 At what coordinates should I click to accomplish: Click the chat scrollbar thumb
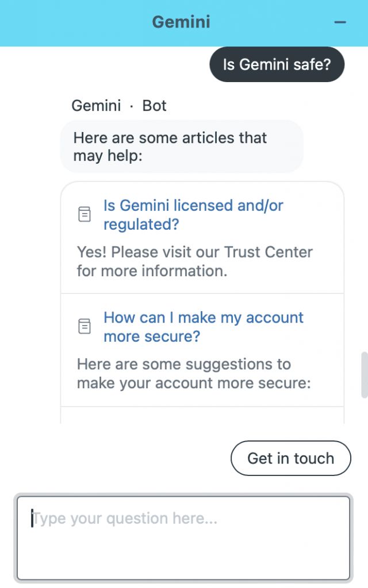click(x=364, y=374)
